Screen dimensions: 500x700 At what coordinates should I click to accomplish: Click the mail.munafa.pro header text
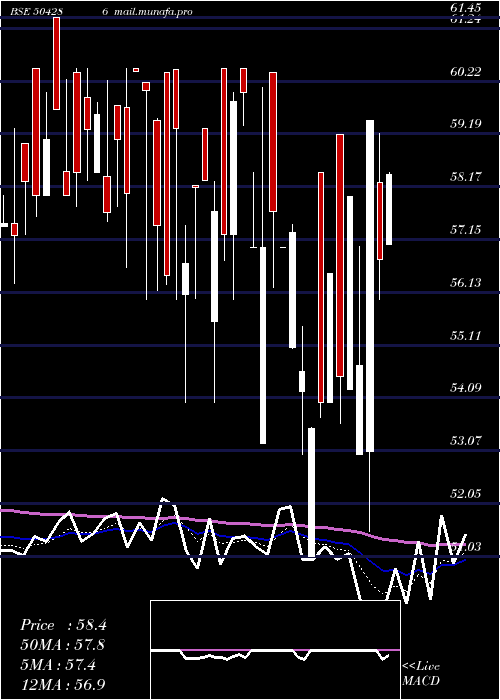point(153,12)
